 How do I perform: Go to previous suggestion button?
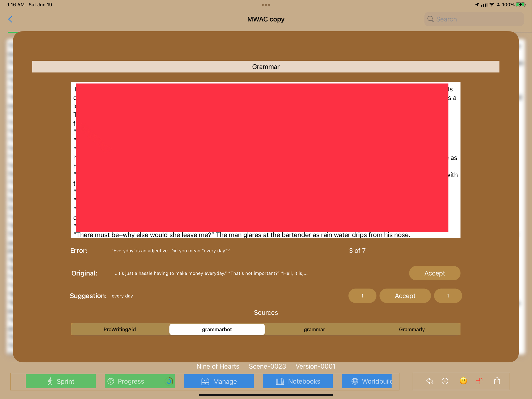[x=362, y=296]
